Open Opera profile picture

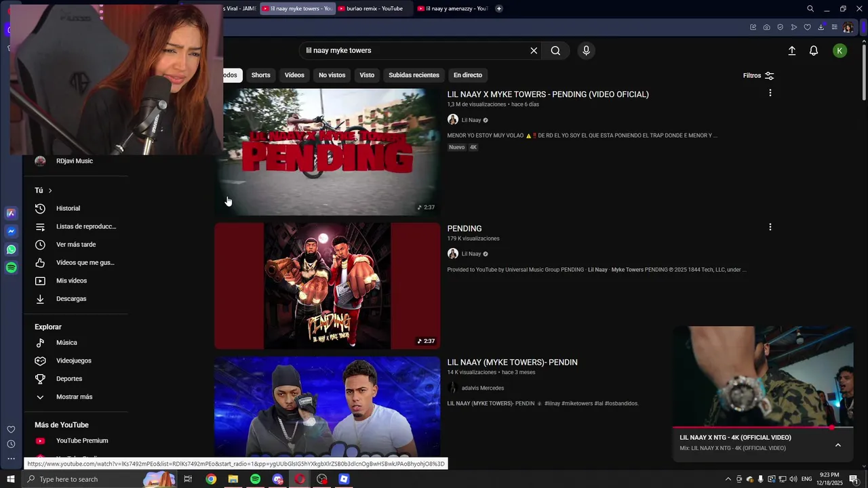(848, 27)
